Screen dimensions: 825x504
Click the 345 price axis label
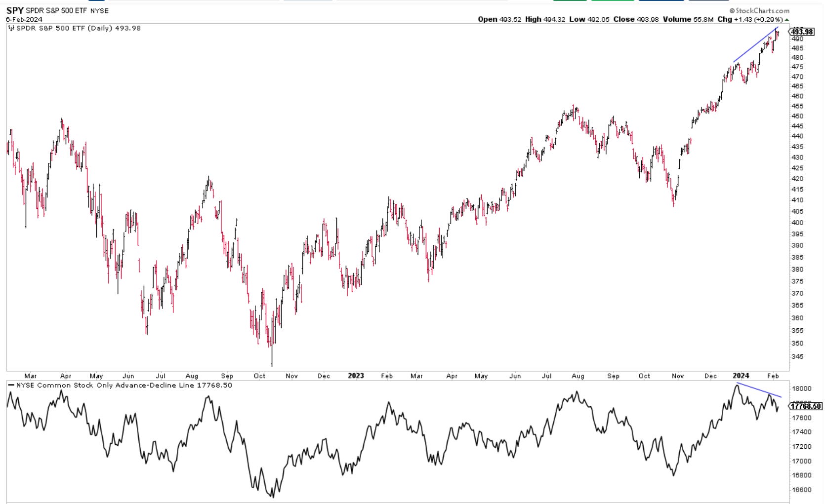click(x=797, y=356)
